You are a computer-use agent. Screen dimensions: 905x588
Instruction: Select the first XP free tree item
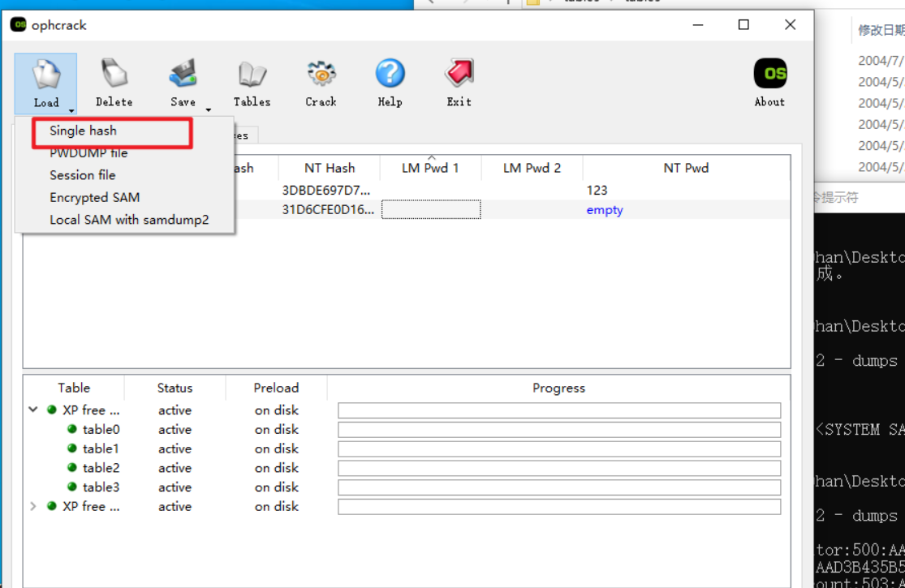91,410
